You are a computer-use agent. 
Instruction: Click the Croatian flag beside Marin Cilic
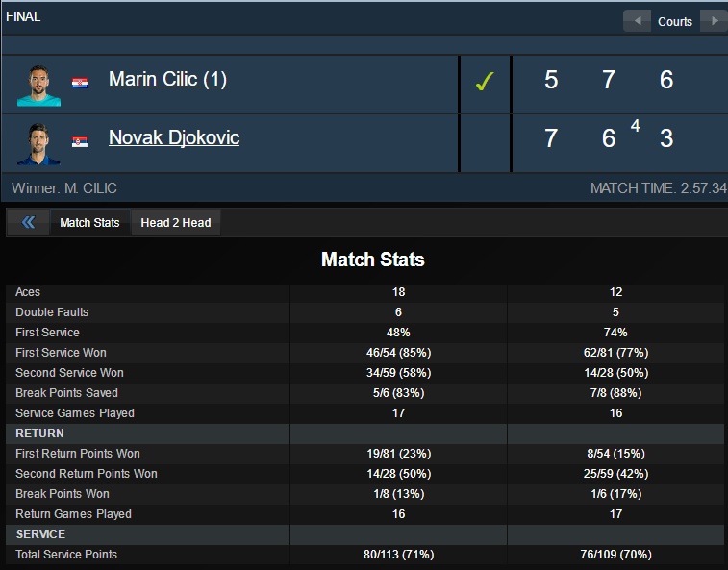pos(80,83)
